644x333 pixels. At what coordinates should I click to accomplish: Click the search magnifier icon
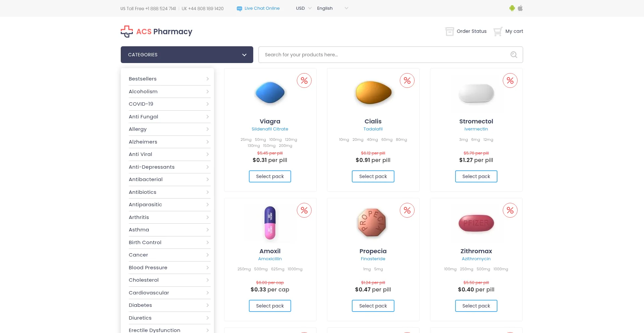click(514, 55)
